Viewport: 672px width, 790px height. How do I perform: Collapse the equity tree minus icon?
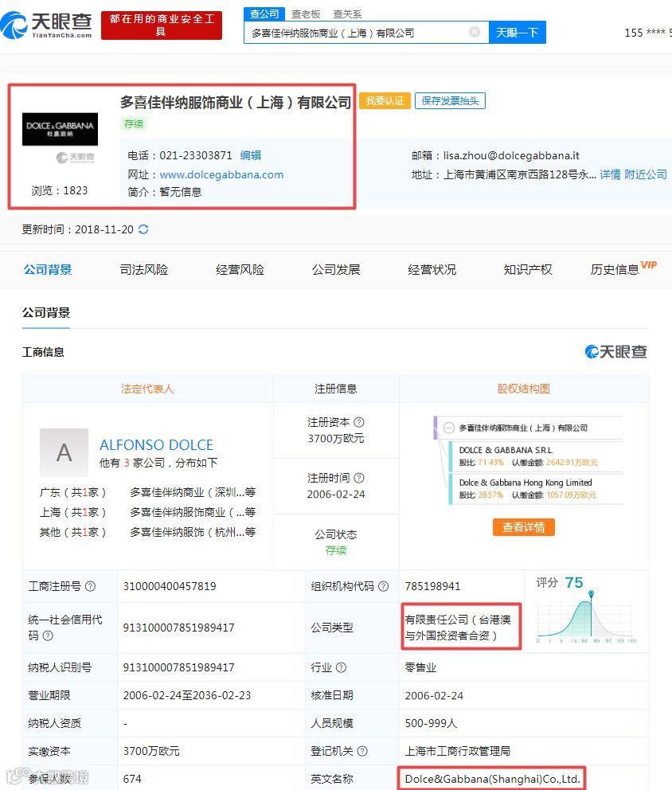click(x=449, y=428)
